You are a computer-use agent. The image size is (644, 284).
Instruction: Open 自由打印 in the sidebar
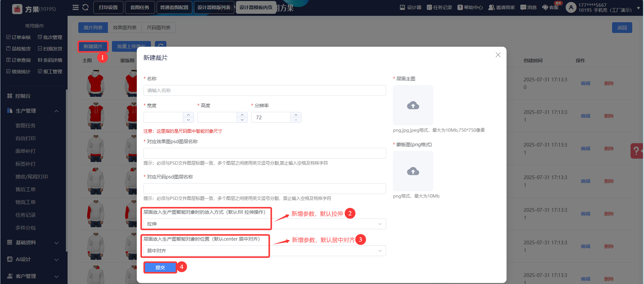[26, 138]
